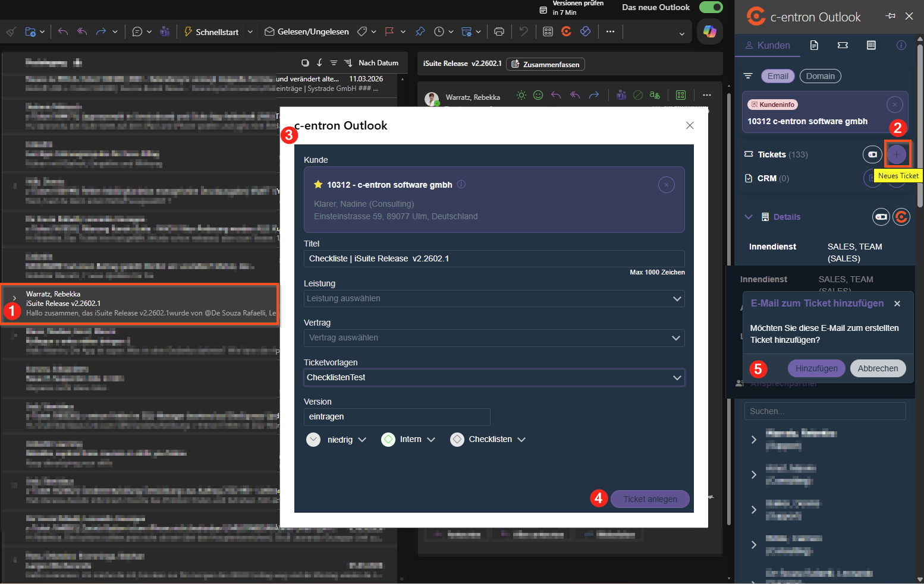Screen dimensions: 924x584
Task: Open the orange c-entron add-in toolbar icon
Action: point(566,31)
